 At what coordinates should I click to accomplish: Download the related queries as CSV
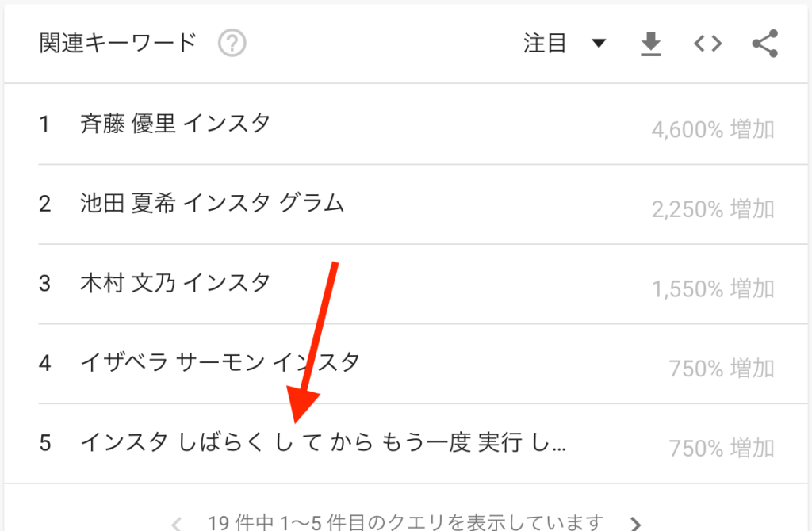point(650,44)
